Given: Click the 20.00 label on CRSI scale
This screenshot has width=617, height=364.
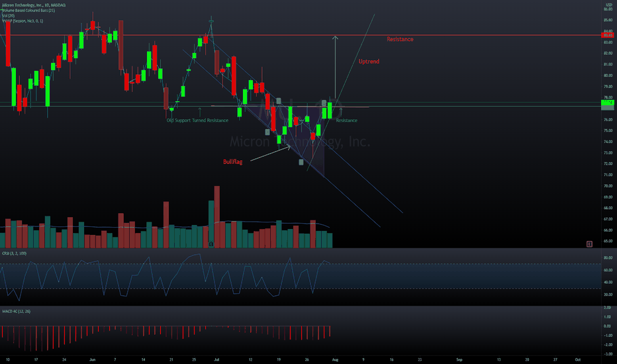Looking at the screenshot, I should click(x=608, y=295).
